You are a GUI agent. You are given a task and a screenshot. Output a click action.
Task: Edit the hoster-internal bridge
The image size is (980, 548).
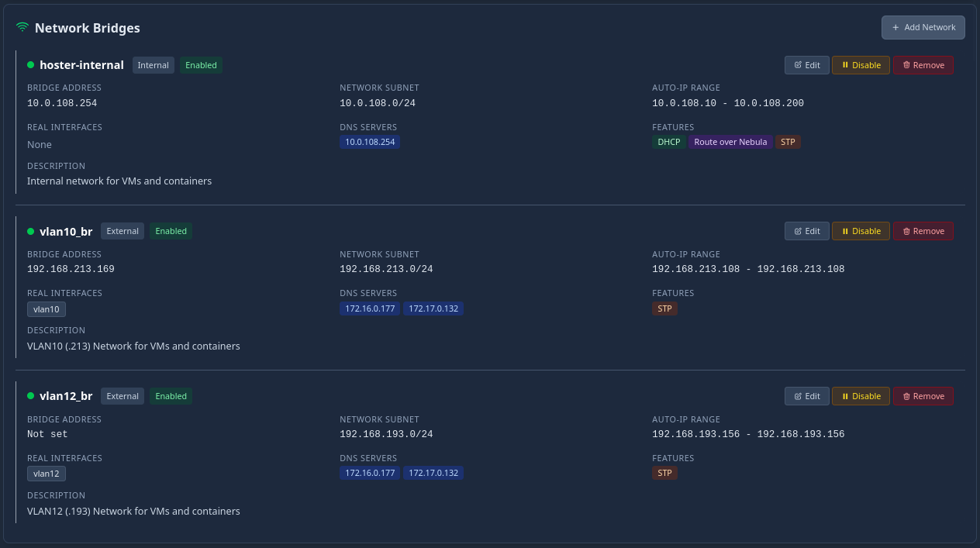pos(806,65)
